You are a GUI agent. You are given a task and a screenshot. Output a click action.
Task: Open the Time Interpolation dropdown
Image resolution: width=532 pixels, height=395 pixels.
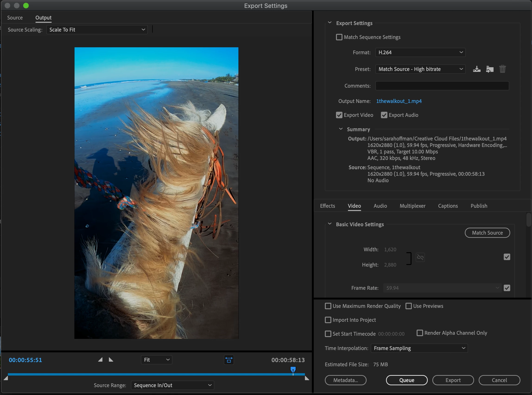tap(419, 348)
